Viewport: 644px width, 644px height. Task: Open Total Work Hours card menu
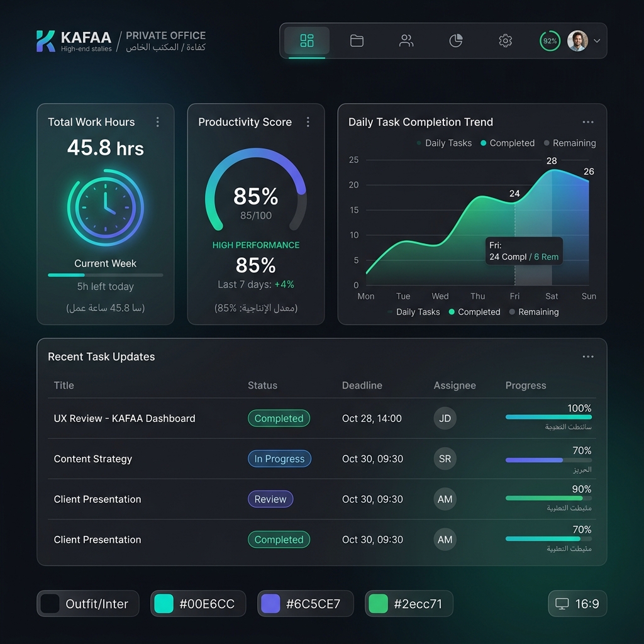pos(157,121)
